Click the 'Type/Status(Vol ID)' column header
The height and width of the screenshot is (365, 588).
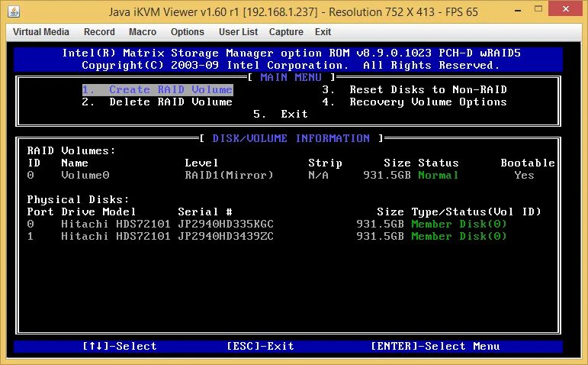click(x=476, y=212)
